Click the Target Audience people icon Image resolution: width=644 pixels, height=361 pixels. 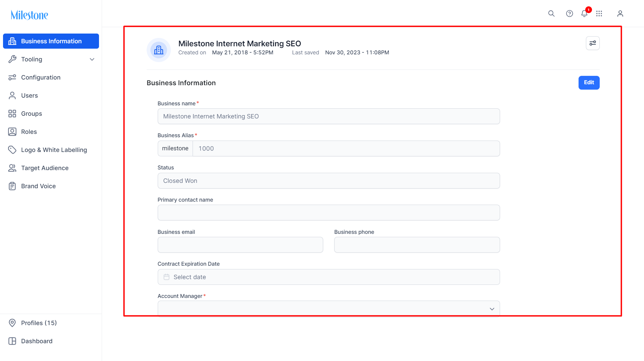coord(12,168)
